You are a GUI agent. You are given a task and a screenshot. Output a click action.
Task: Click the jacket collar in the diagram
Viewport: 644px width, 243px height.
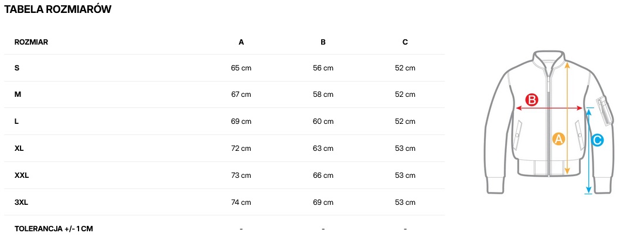(549, 58)
